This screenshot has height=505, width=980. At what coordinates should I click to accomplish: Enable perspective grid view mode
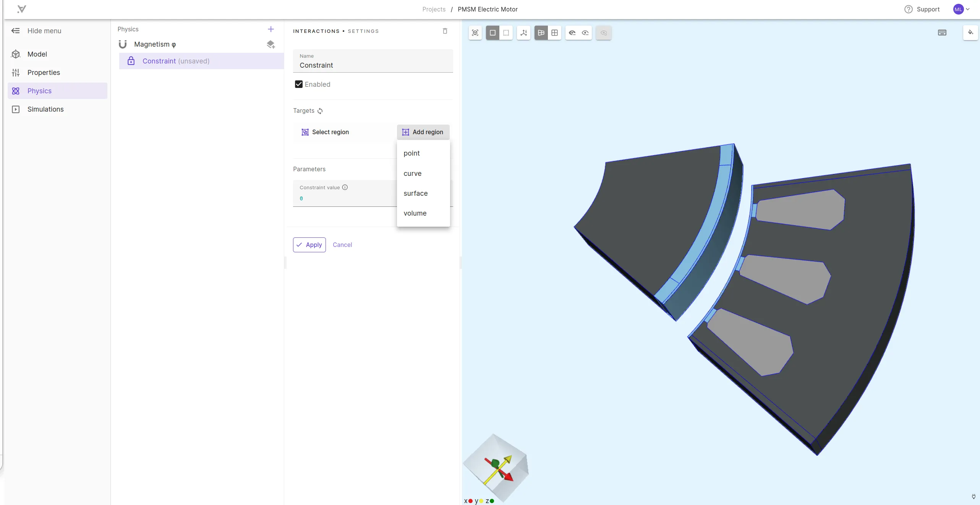coord(541,33)
